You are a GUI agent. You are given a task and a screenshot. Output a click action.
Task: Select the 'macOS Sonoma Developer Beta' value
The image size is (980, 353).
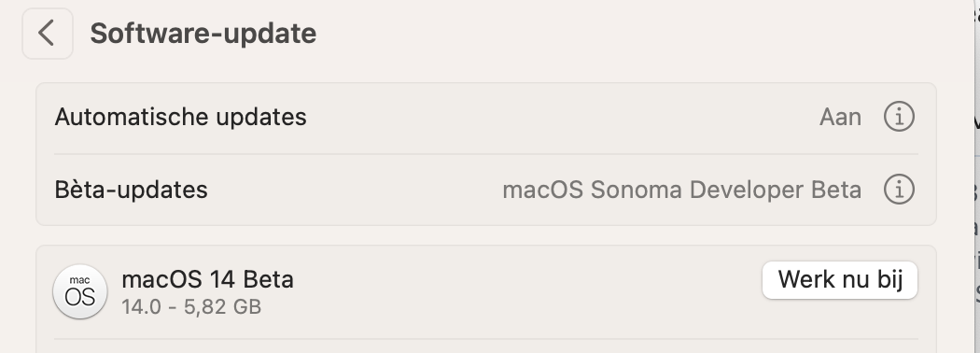click(682, 190)
